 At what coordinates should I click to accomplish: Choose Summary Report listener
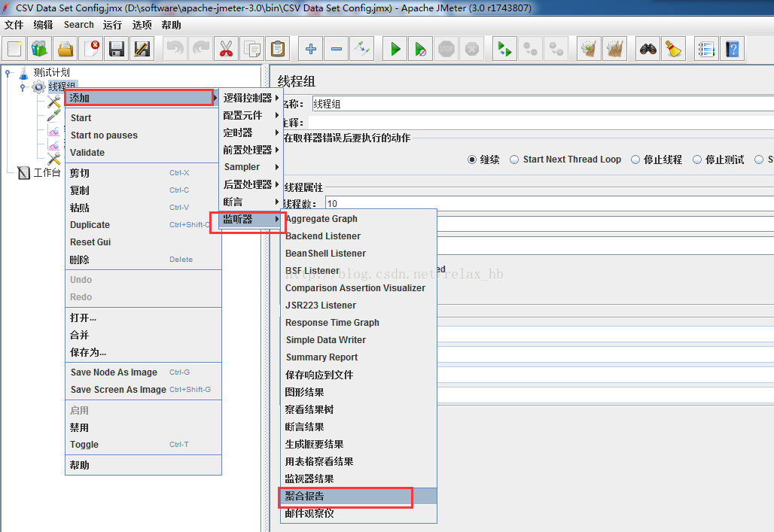pyautogui.click(x=359, y=357)
